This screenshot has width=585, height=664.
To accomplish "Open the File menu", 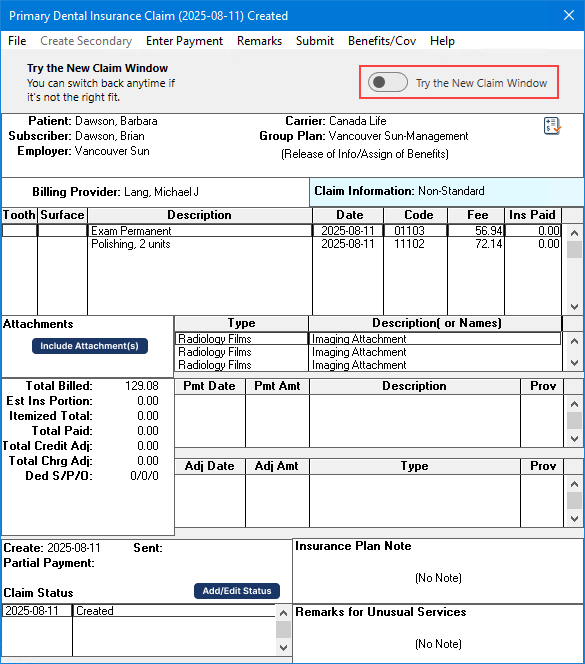I will pyautogui.click(x=17, y=41).
